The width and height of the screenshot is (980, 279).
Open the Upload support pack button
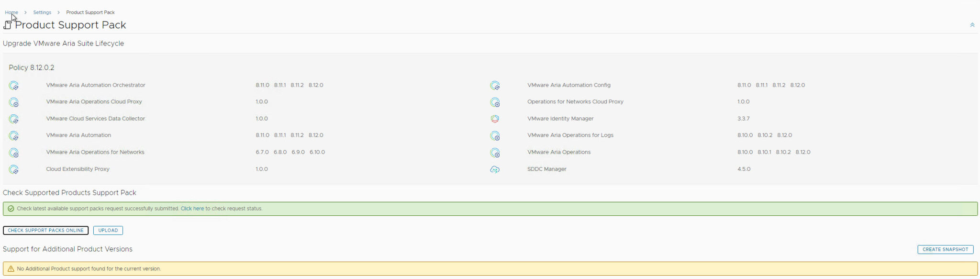(108, 230)
